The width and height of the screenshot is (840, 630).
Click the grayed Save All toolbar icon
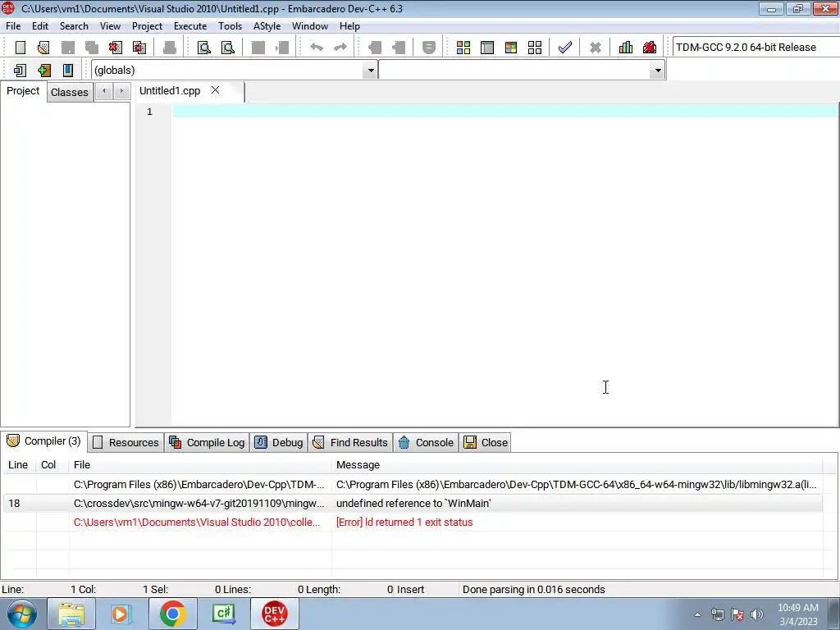point(92,47)
